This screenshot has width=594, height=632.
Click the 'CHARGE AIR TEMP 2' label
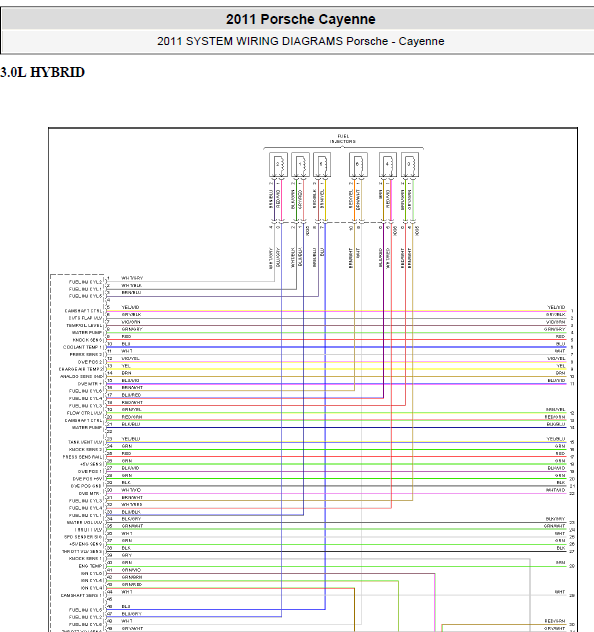(81, 369)
